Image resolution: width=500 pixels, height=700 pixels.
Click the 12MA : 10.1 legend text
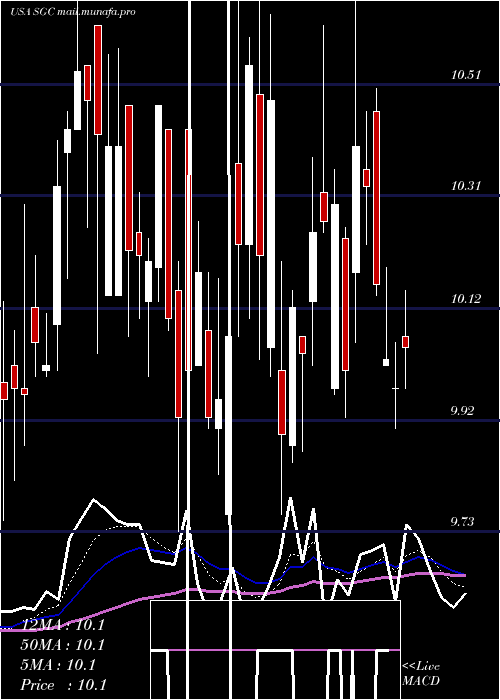point(62,625)
